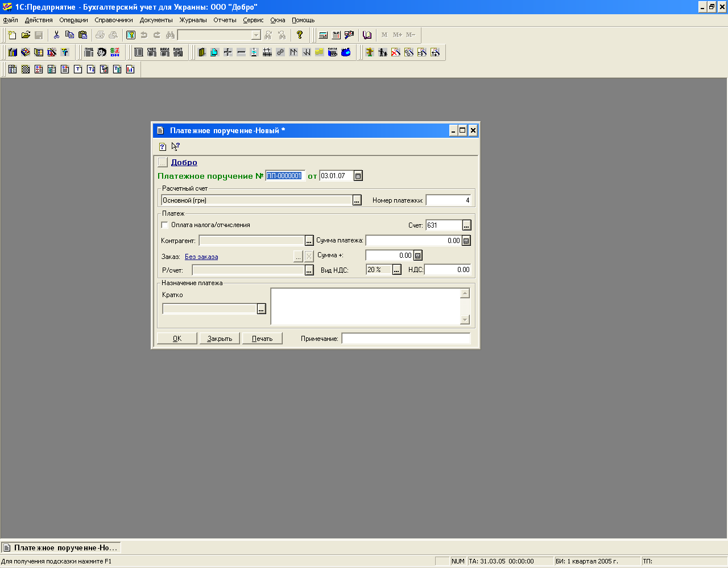Viewport: 728px width, 568px height.
Task: Open the Счет 631 selection button
Action: [466, 225]
